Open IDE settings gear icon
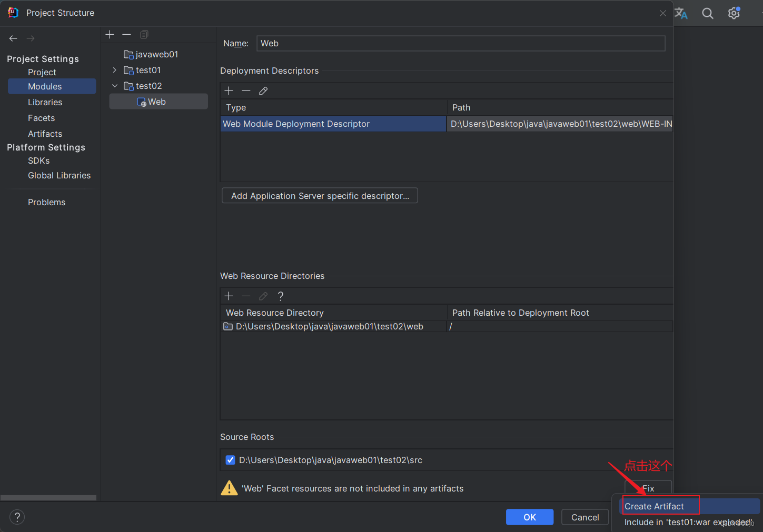The image size is (763, 532). point(734,13)
